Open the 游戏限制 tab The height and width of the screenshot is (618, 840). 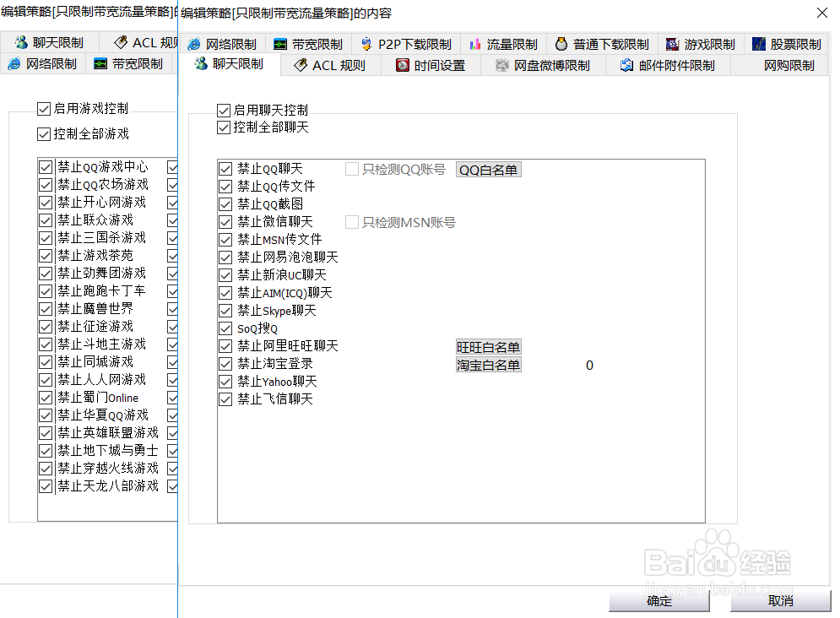tap(701, 45)
